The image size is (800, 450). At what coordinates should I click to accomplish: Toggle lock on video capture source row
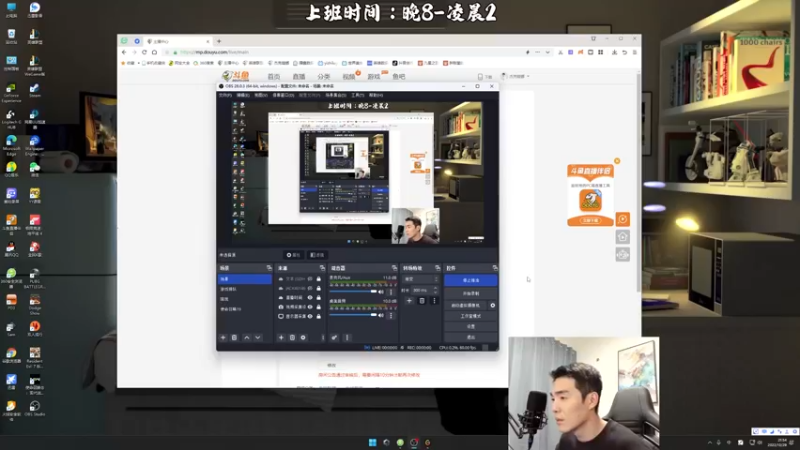coord(318,307)
